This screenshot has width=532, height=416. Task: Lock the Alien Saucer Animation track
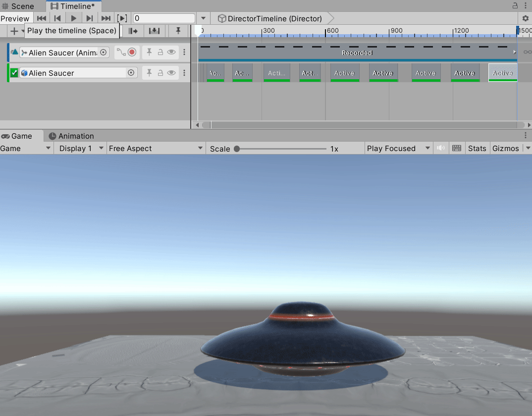pyautogui.click(x=160, y=52)
